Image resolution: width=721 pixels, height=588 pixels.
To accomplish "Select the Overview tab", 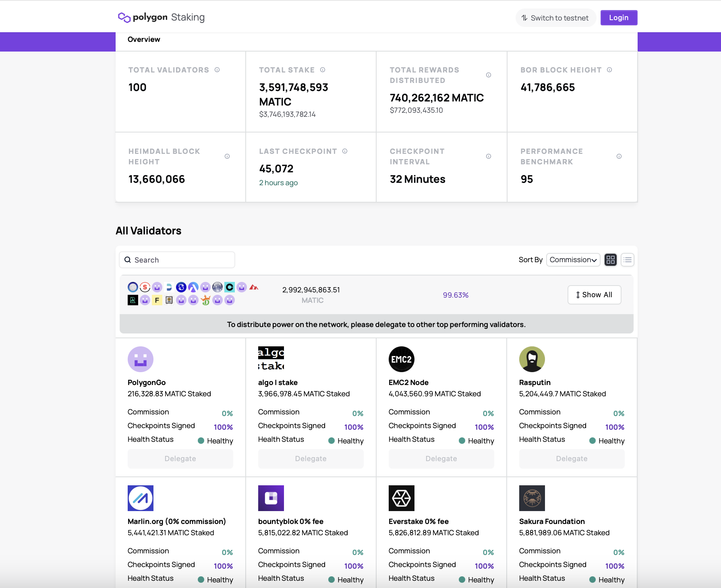I will [x=144, y=39].
